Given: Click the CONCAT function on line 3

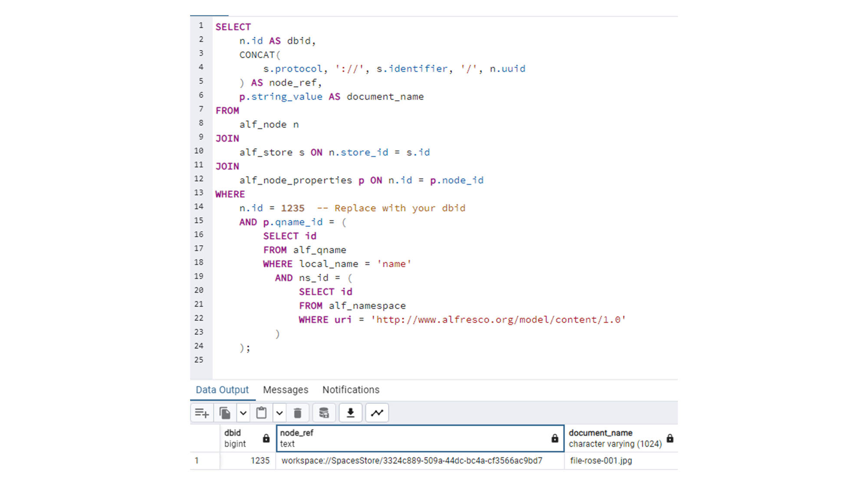Looking at the screenshot, I should (257, 55).
